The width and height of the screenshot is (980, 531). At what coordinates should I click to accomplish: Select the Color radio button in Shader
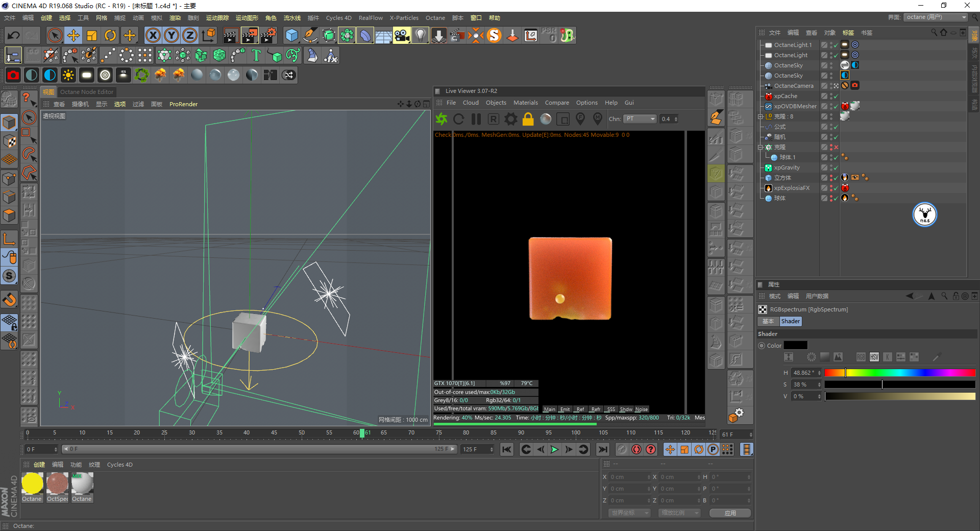tap(762, 346)
